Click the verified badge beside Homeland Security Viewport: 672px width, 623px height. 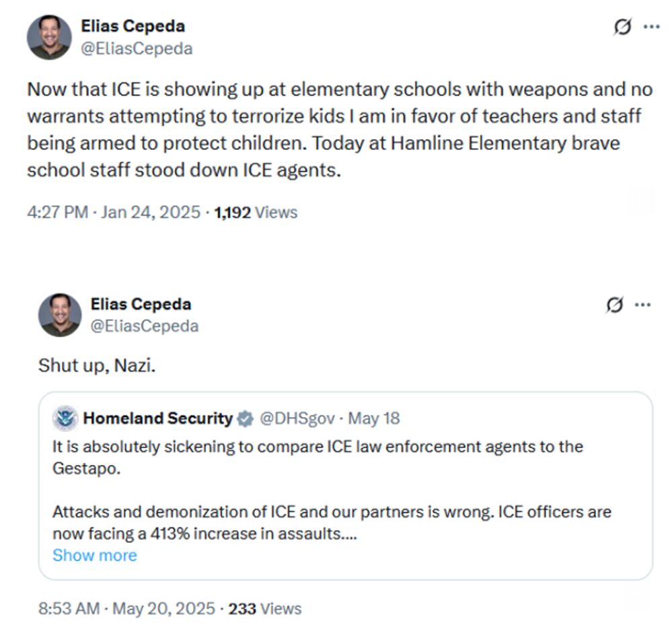246,418
